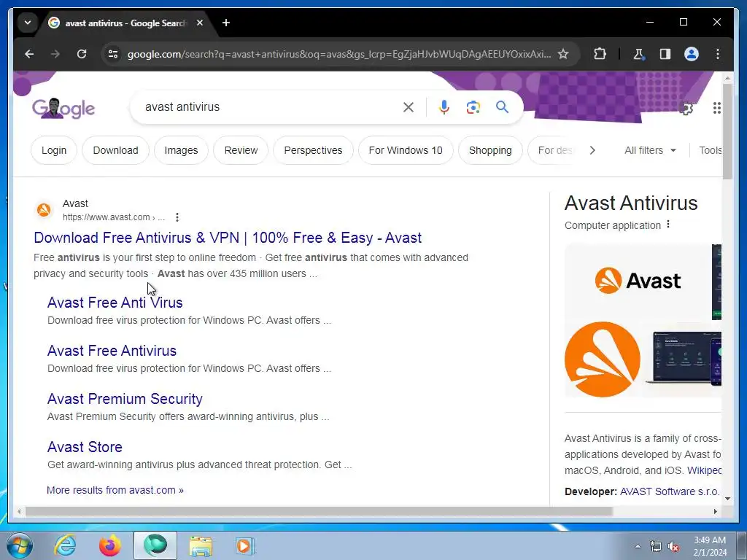
Task: Open the Tools options
Action: click(710, 150)
